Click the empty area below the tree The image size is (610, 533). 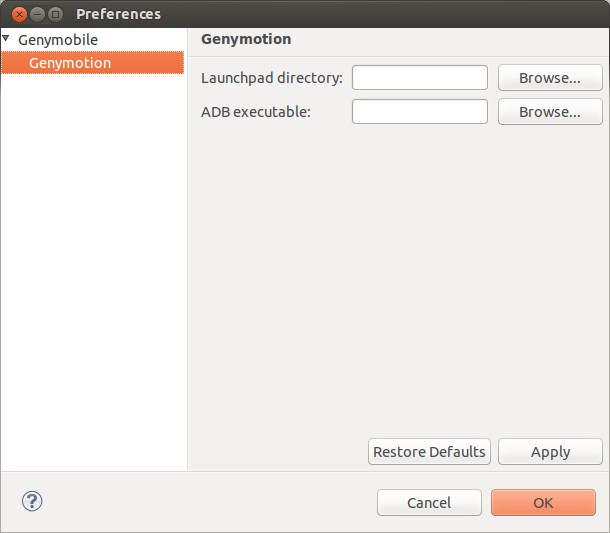[93, 270]
